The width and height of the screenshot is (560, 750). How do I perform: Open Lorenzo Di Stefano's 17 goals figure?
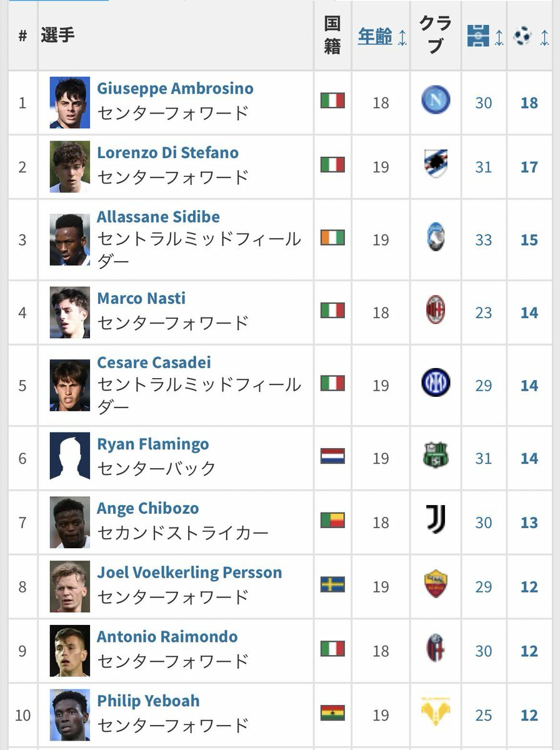pyautogui.click(x=529, y=167)
